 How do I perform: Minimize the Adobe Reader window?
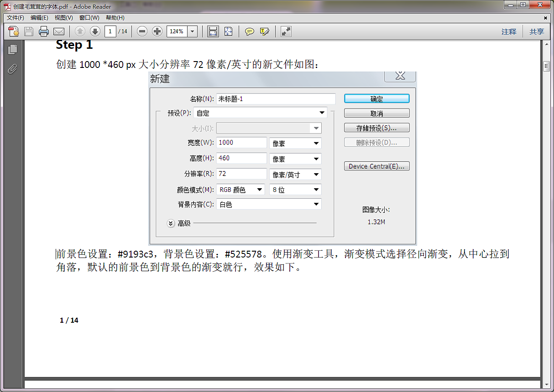click(x=511, y=5)
